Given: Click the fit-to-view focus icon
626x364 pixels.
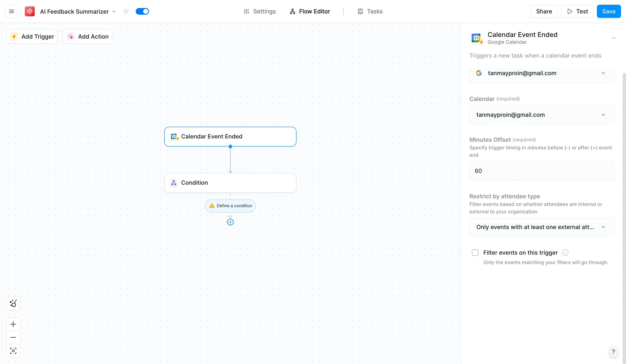Looking at the screenshot, I should pyautogui.click(x=13, y=351).
